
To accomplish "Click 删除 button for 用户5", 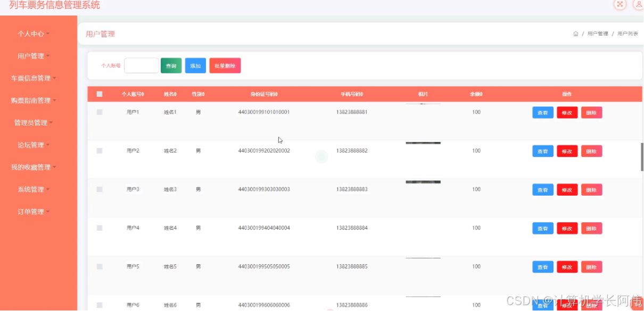I will [x=592, y=267].
